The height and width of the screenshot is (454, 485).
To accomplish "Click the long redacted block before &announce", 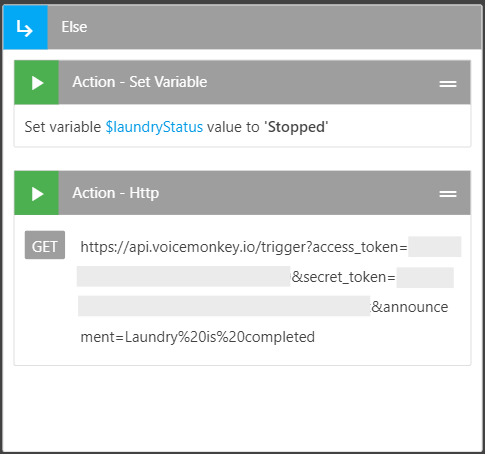I will tap(224, 306).
